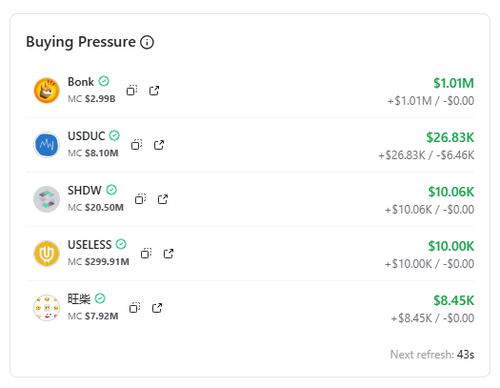Copy the USDUC token address
The image size is (500, 388).
(x=136, y=145)
